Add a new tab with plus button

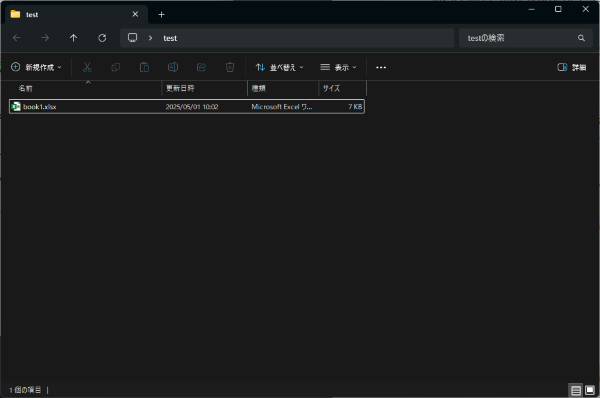[161, 15]
